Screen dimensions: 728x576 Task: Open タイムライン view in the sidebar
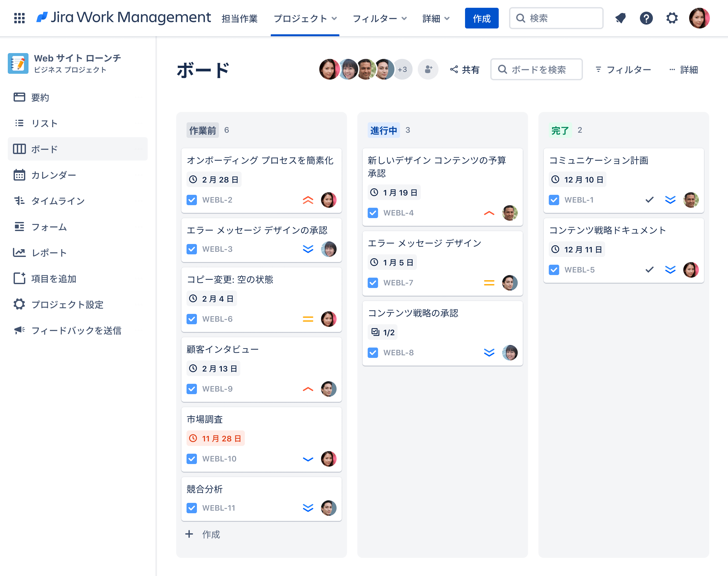[58, 201]
